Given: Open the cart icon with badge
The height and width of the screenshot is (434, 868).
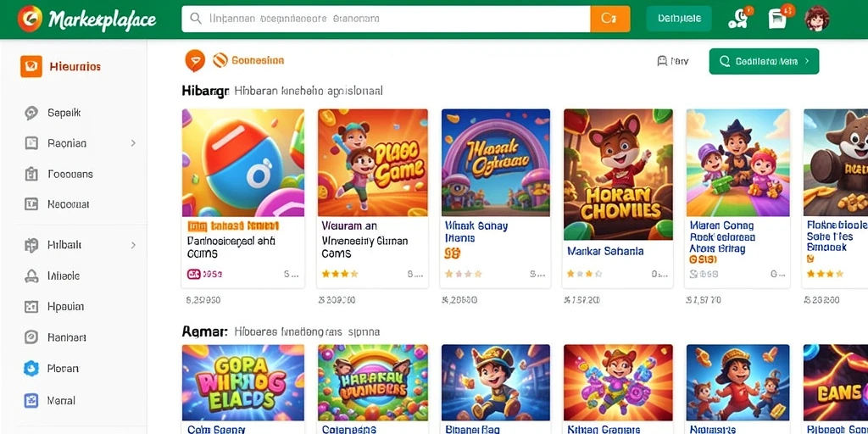Looking at the screenshot, I should (778, 19).
